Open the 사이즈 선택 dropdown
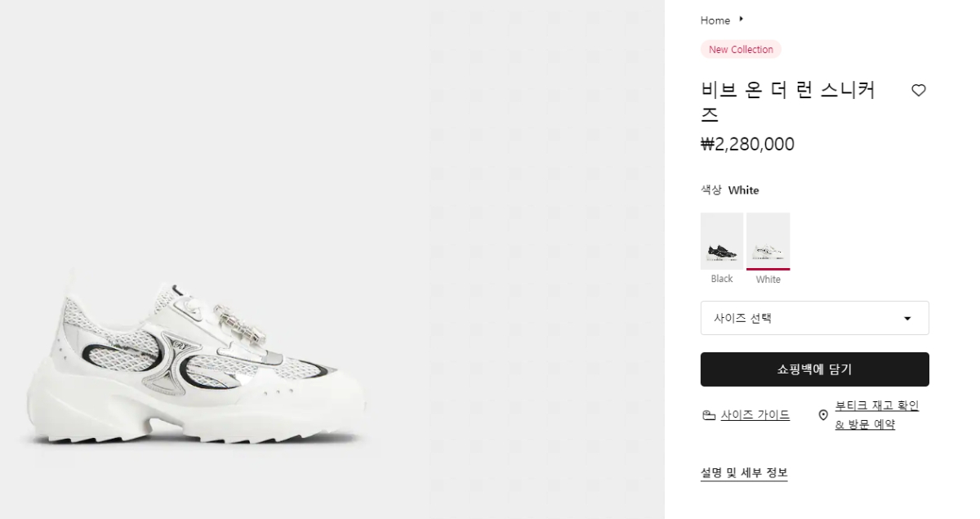Screen dimensions: 980x519 (x=814, y=318)
